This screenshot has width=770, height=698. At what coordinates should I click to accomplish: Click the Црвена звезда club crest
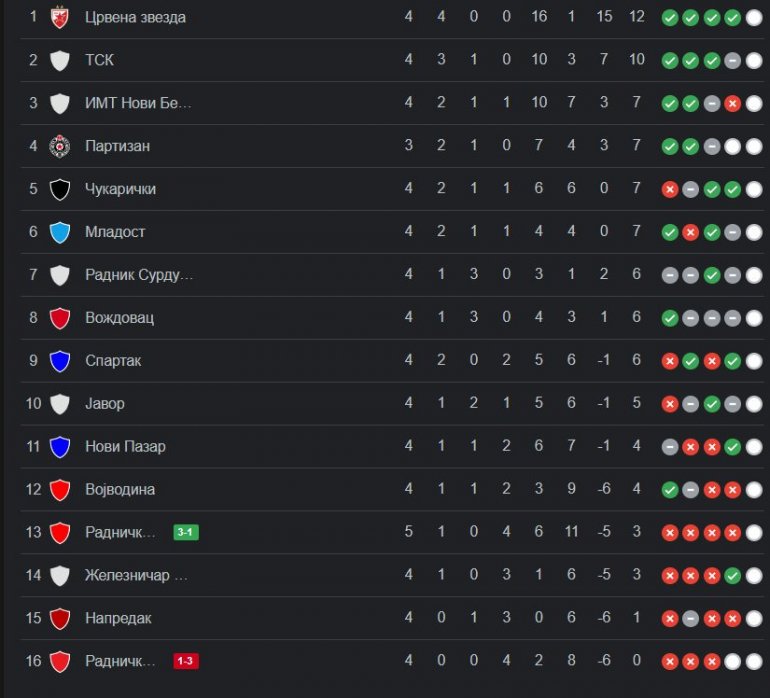tap(59, 17)
